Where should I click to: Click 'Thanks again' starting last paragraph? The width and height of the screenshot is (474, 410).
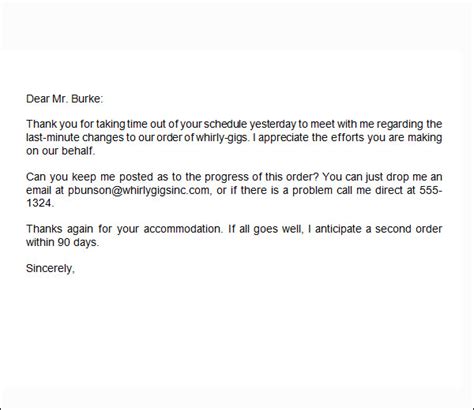[59, 229]
